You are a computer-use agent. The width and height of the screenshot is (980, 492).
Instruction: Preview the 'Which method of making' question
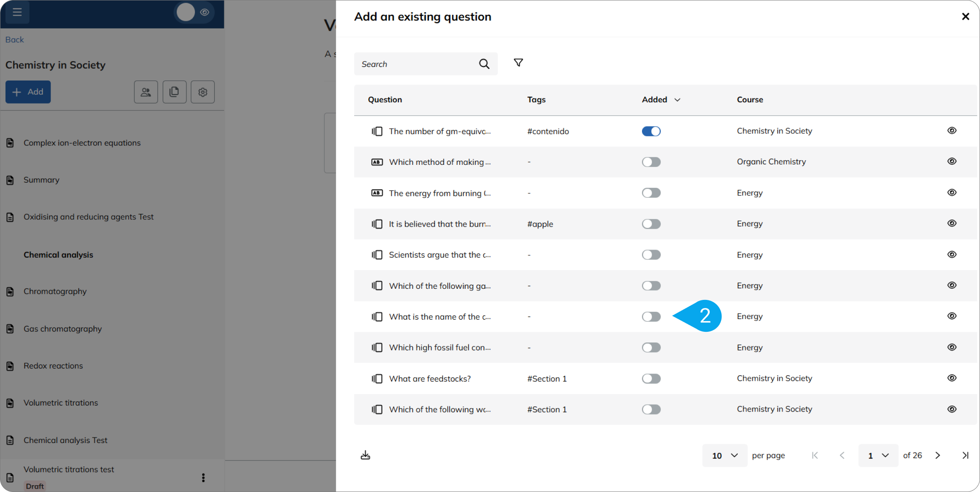tap(952, 161)
